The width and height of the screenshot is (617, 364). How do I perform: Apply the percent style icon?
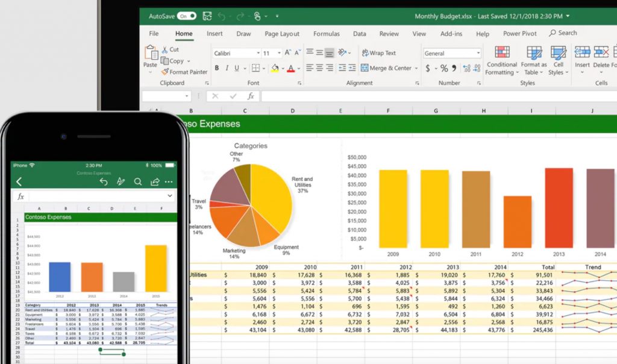[x=444, y=69]
